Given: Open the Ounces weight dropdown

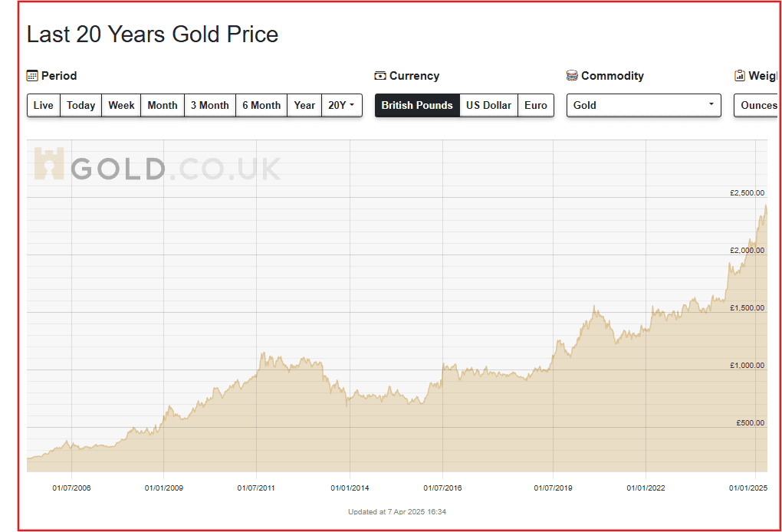Looking at the screenshot, I should 758,106.
